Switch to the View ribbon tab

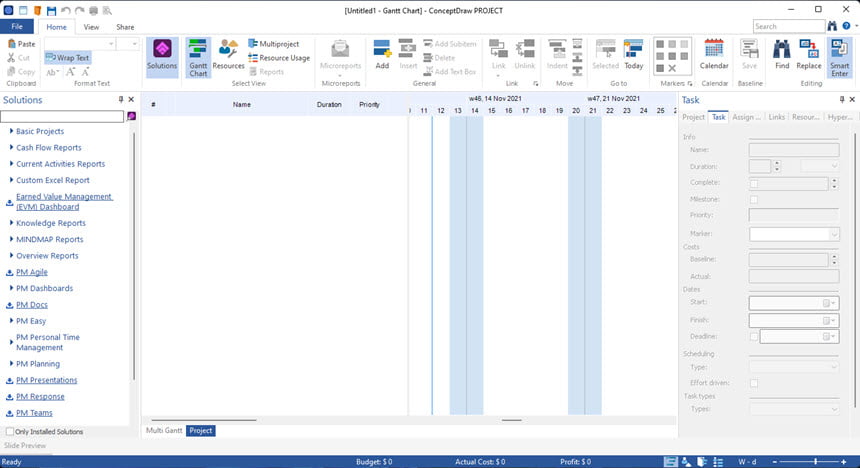91,27
